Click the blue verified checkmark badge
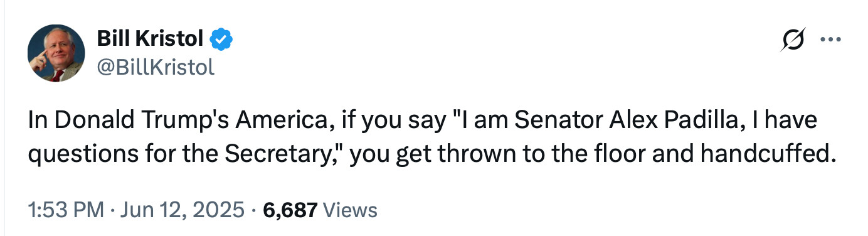This screenshot has height=236, width=868. pos(221,40)
